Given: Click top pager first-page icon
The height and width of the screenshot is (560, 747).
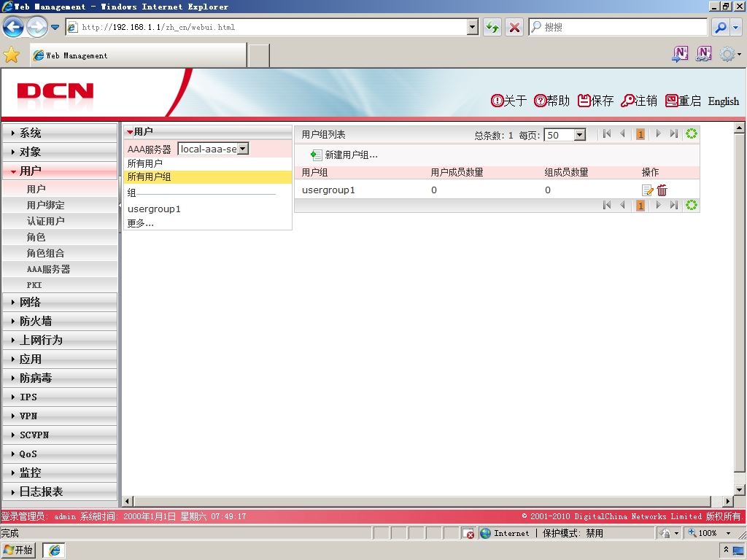Looking at the screenshot, I should coord(606,134).
